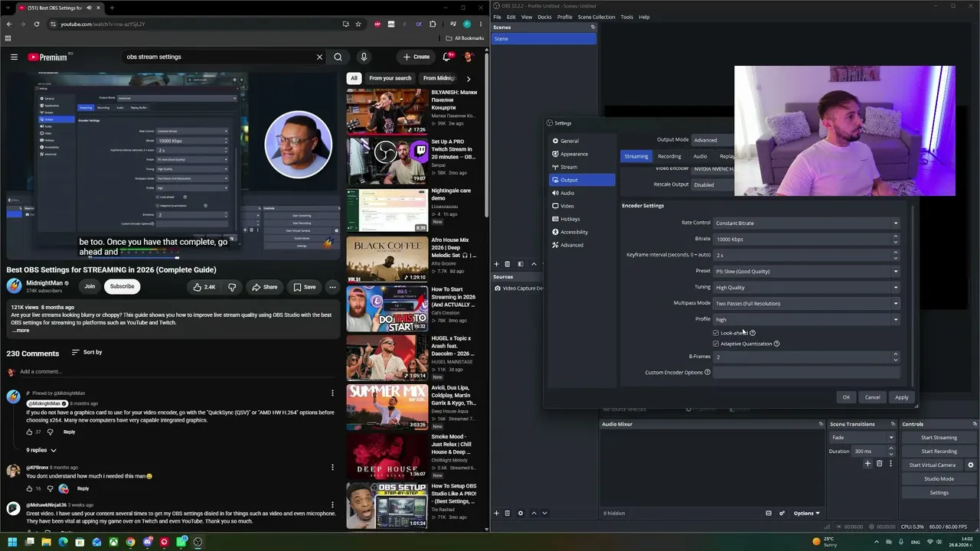The image size is (980, 551).
Task: Open the Rate Control dropdown
Action: pos(806,223)
